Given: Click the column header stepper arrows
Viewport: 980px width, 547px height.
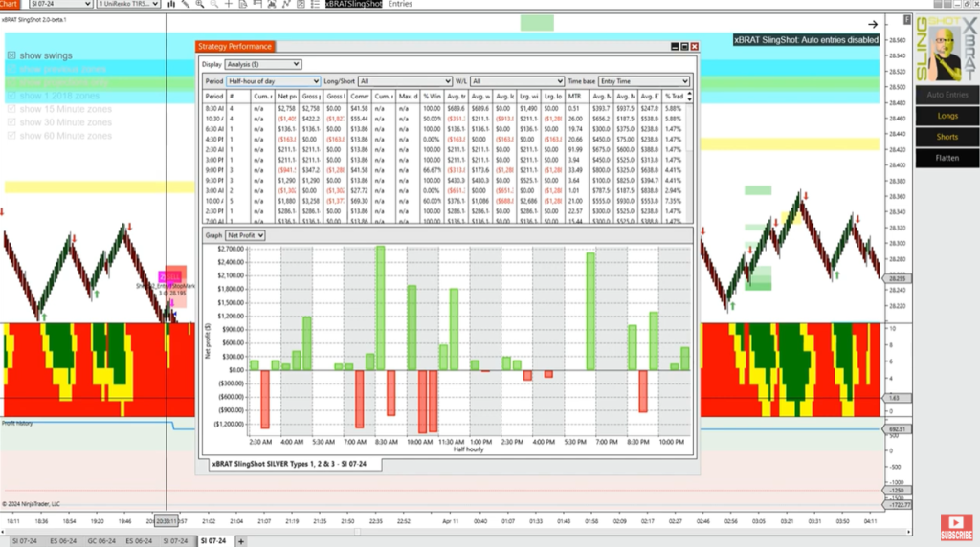Looking at the screenshot, I should (x=689, y=97).
